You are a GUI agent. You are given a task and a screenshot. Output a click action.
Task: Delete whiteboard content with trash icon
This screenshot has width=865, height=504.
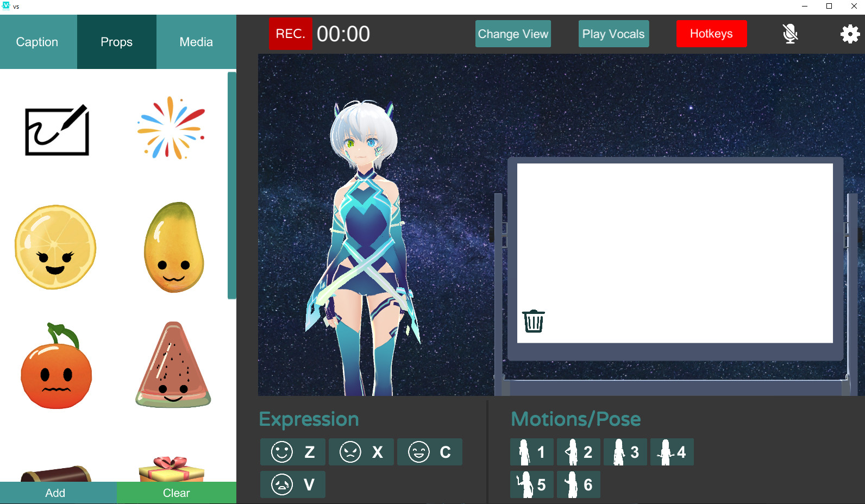[533, 321]
